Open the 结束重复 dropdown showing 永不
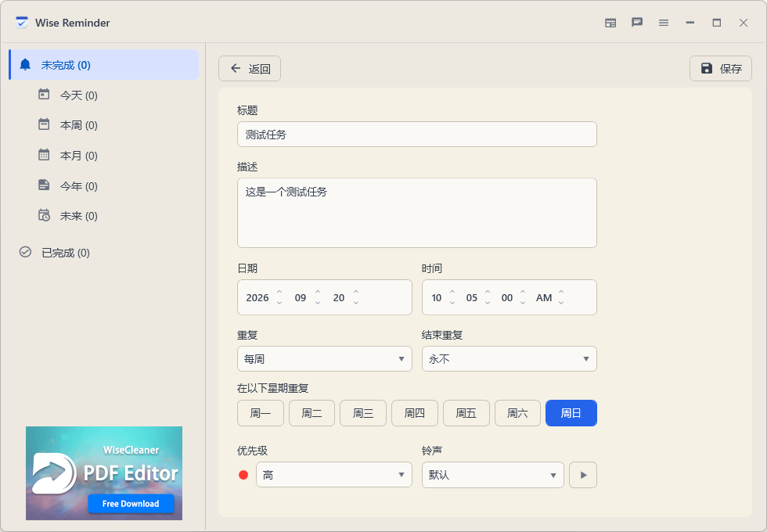The width and height of the screenshot is (767, 532). click(x=510, y=359)
